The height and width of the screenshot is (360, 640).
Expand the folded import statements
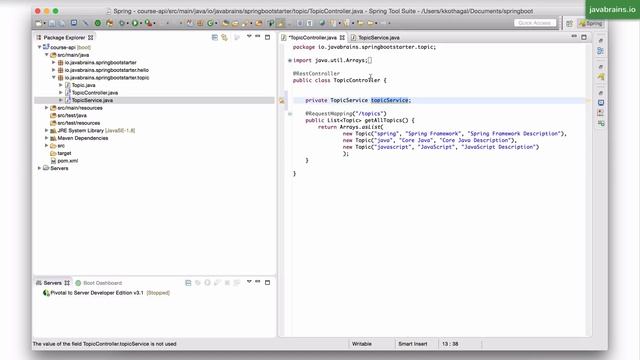pos(290,60)
